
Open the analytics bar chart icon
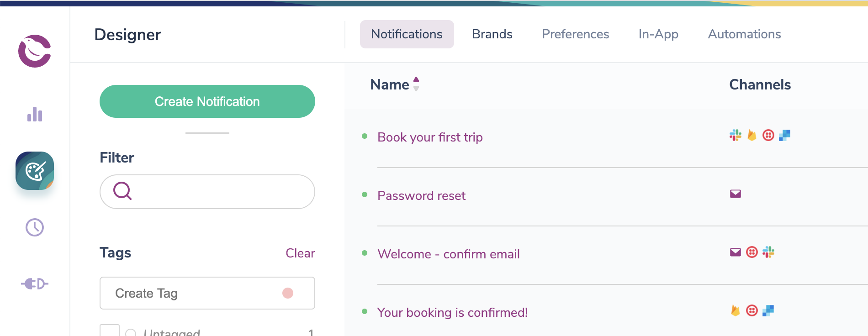(x=35, y=114)
